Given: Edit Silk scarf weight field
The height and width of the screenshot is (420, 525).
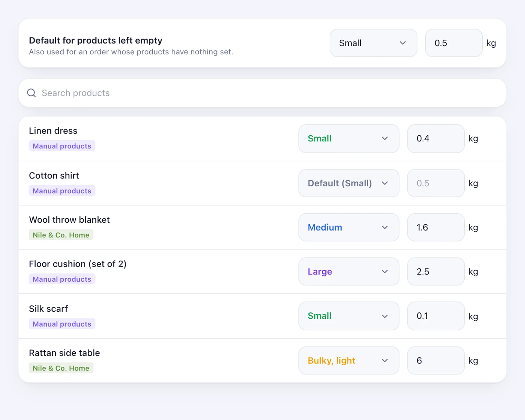Looking at the screenshot, I should pos(436,316).
